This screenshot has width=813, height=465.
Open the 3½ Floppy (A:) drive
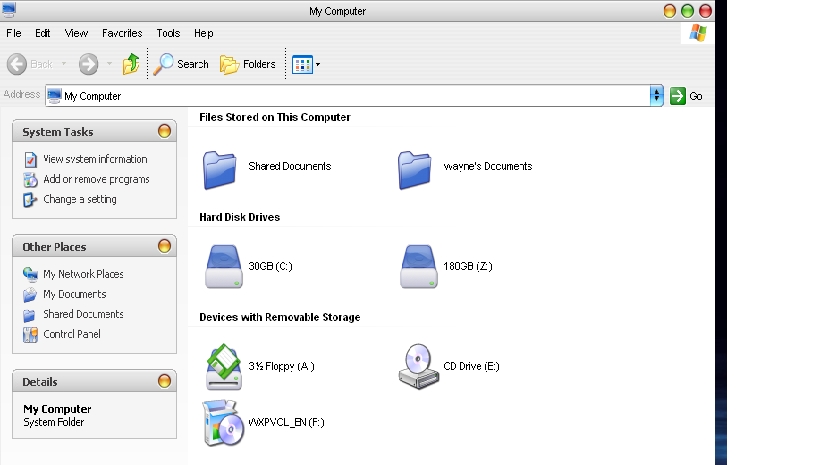(x=223, y=366)
